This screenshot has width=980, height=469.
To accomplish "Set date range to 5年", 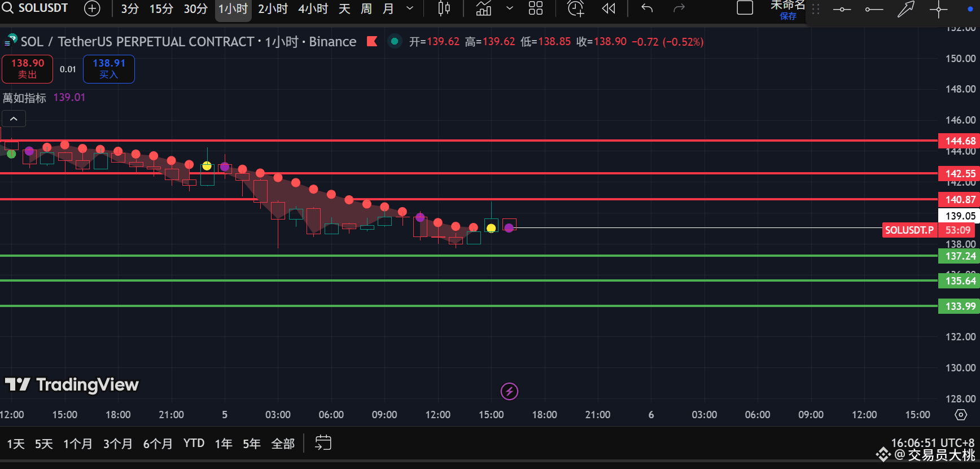I will 252,444.
